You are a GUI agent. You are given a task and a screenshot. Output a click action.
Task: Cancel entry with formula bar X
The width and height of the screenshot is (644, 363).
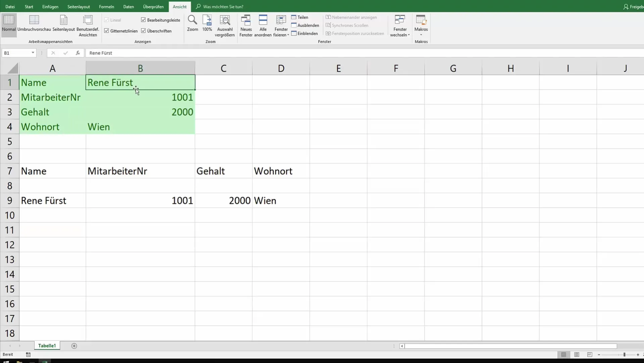point(53,53)
